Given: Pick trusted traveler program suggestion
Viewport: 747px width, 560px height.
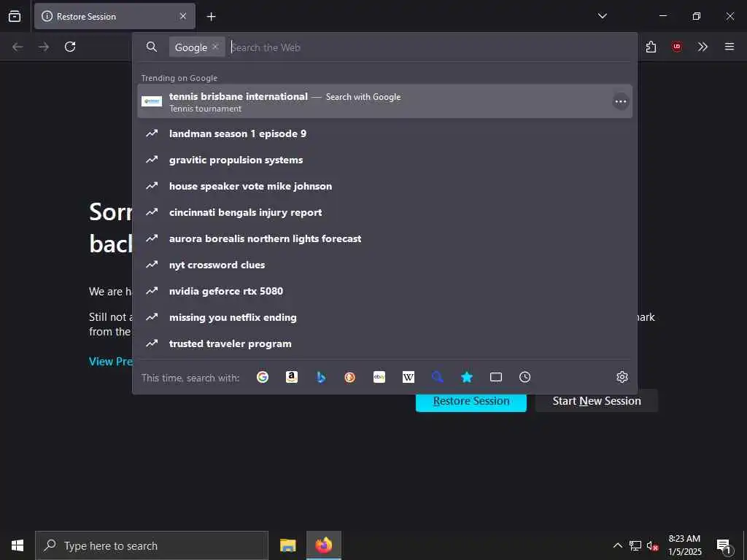Looking at the screenshot, I should (384, 343).
